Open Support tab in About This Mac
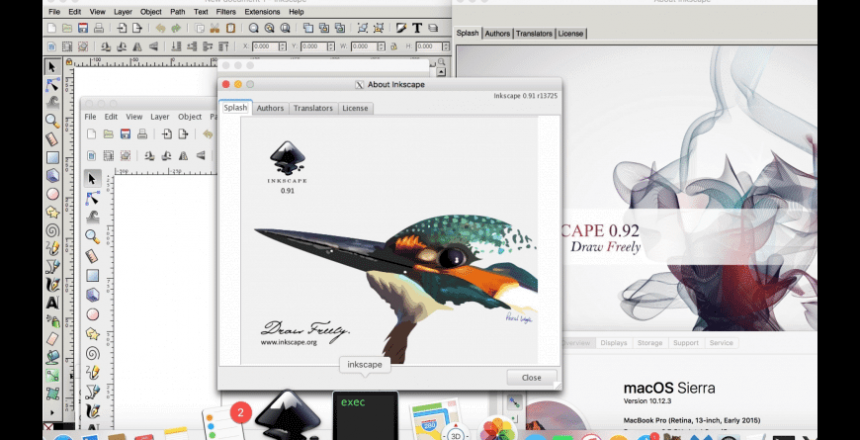Screen dimensions: 860x440 (686, 343)
